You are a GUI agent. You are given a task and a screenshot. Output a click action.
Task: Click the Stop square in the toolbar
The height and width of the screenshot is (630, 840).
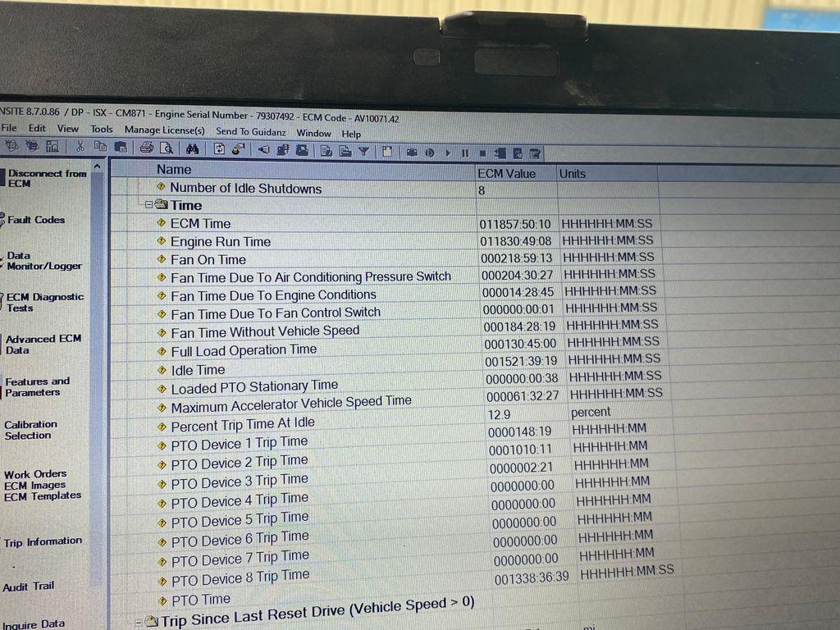coord(482,153)
